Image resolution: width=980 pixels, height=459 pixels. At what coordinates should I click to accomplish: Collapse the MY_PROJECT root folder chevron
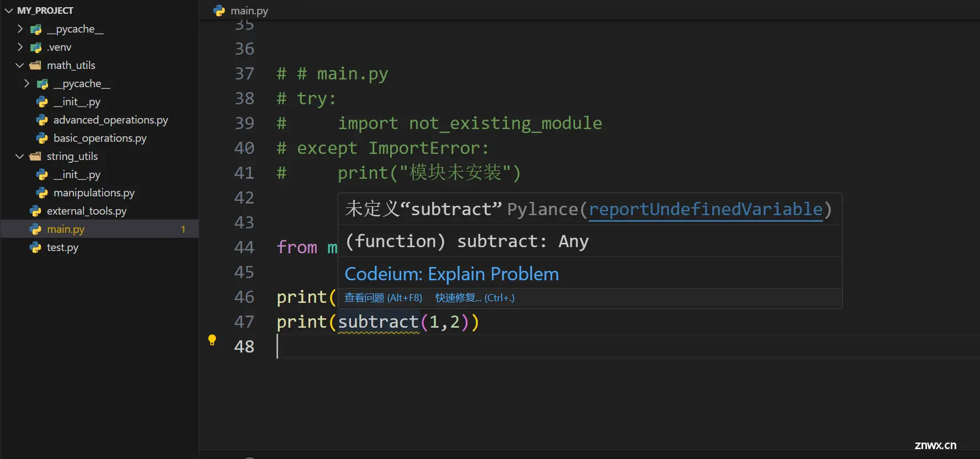tap(9, 10)
